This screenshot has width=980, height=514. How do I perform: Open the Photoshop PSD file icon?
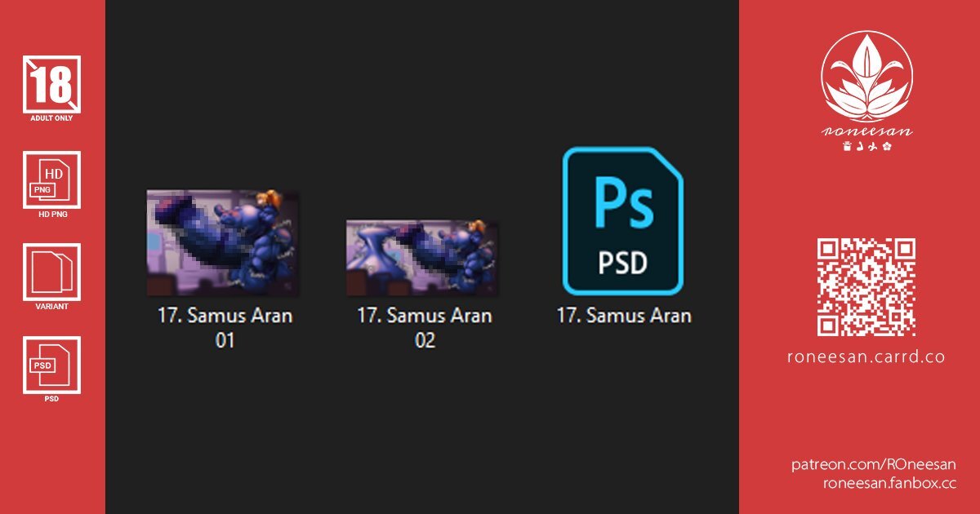623,221
